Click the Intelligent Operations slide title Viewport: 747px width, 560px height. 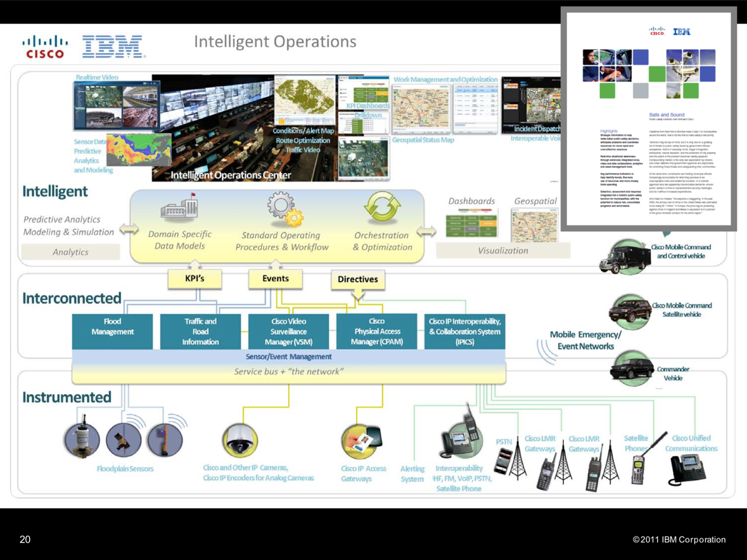(x=275, y=42)
